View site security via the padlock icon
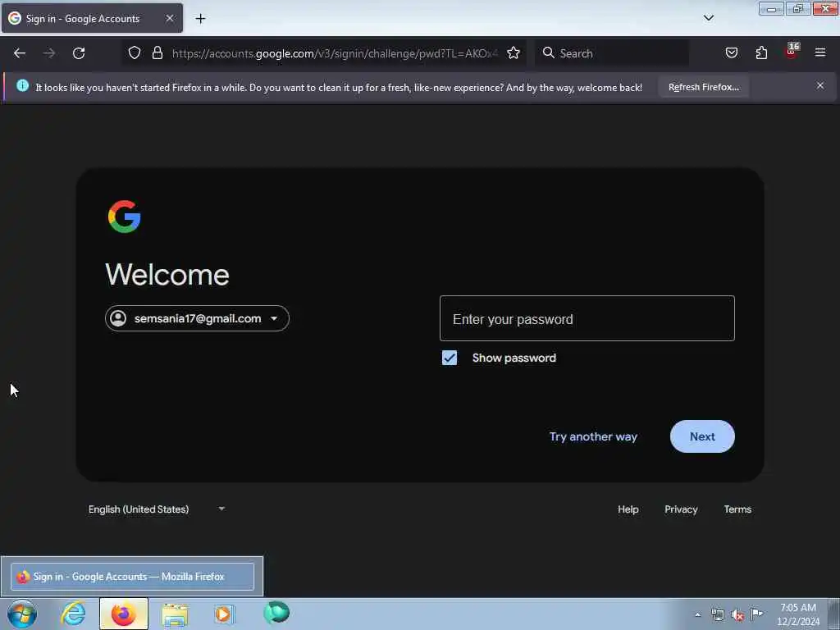Viewport: 840px width, 630px height. pos(157,53)
